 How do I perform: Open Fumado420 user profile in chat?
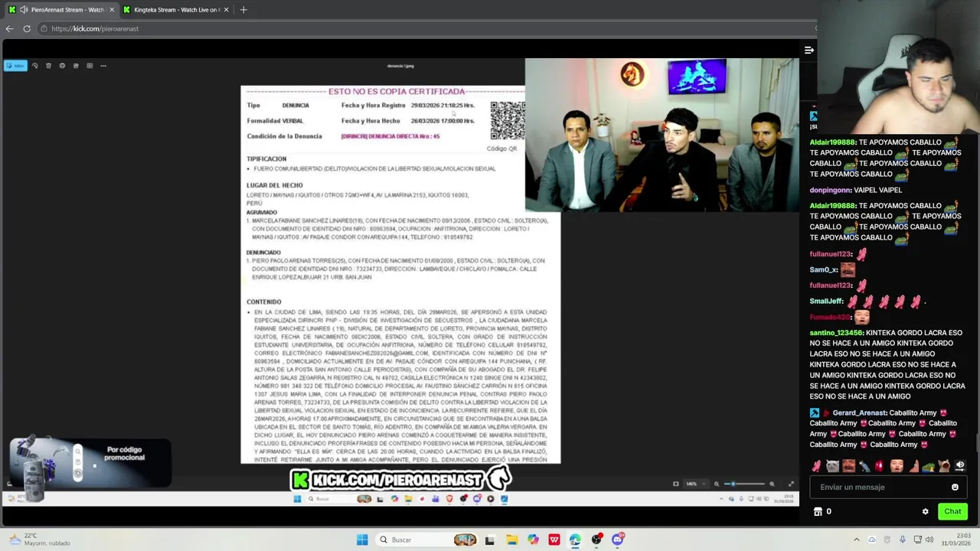tap(829, 317)
